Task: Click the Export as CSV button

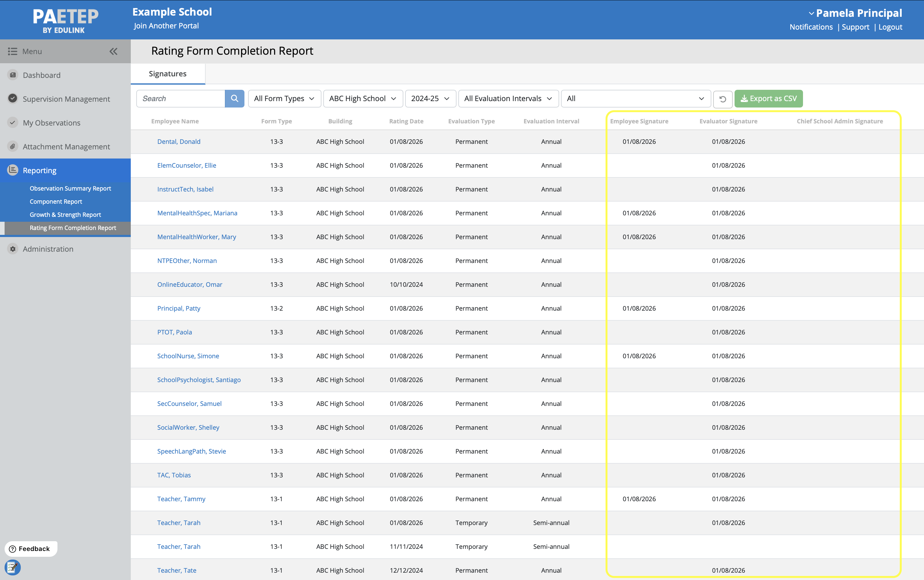Action: (768, 99)
